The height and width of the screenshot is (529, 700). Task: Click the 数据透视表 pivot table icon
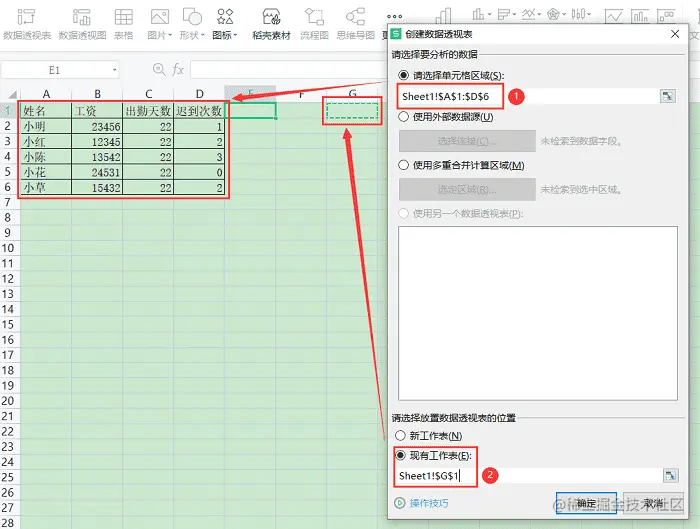point(26,17)
